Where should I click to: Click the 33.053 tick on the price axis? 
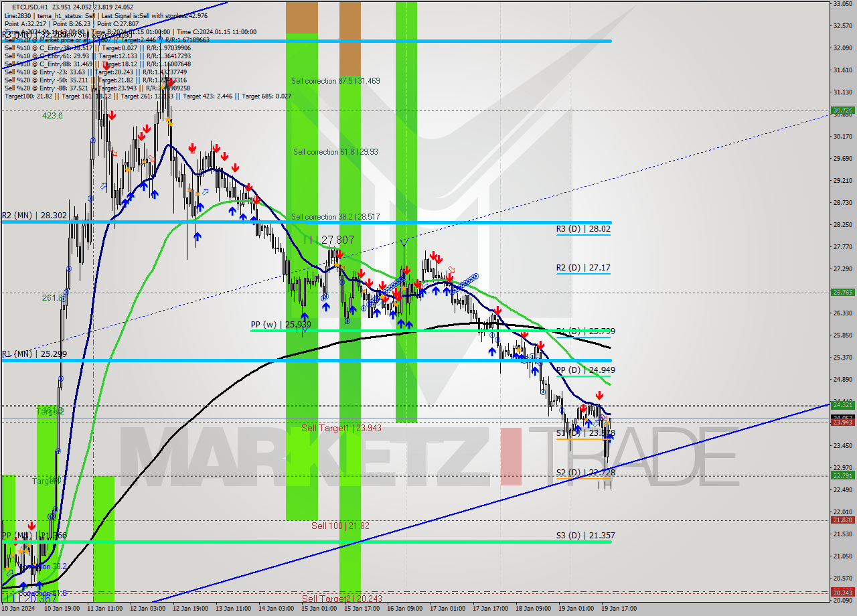click(x=842, y=4)
